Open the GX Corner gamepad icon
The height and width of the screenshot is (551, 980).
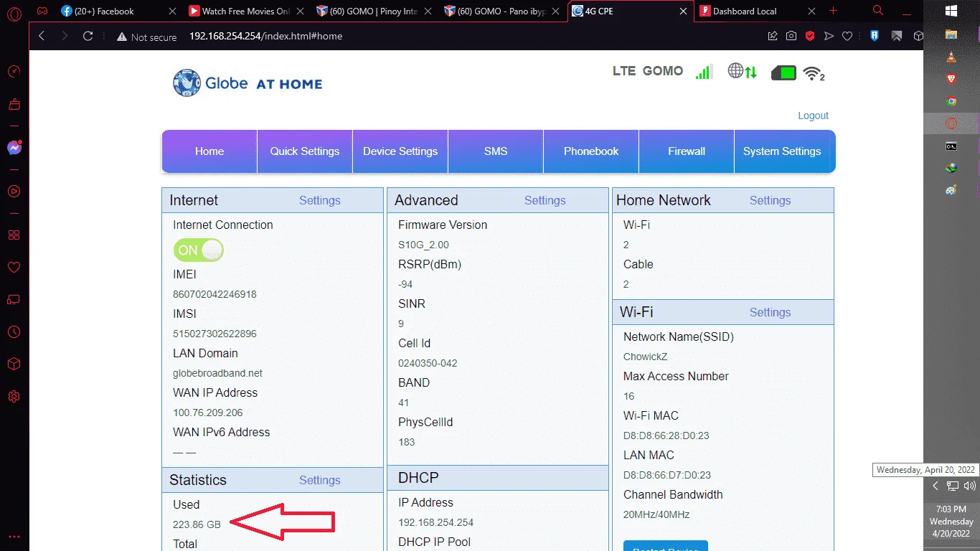pyautogui.click(x=43, y=11)
